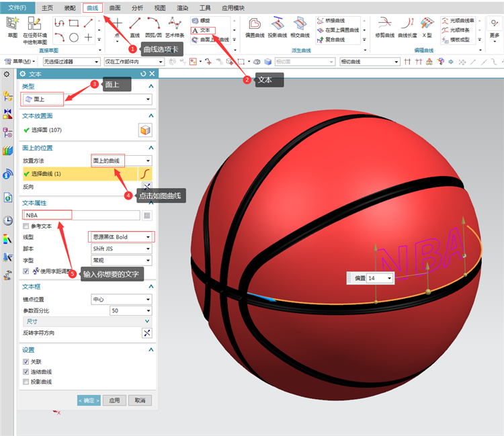Enable the 投影曲线 checkbox in 设置

26,382
